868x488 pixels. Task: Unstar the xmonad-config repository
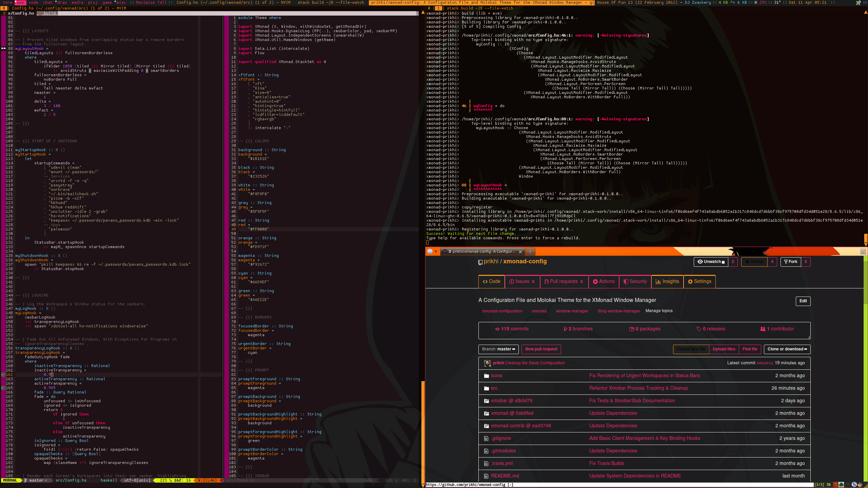pyautogui.click(x=754, y=262)
